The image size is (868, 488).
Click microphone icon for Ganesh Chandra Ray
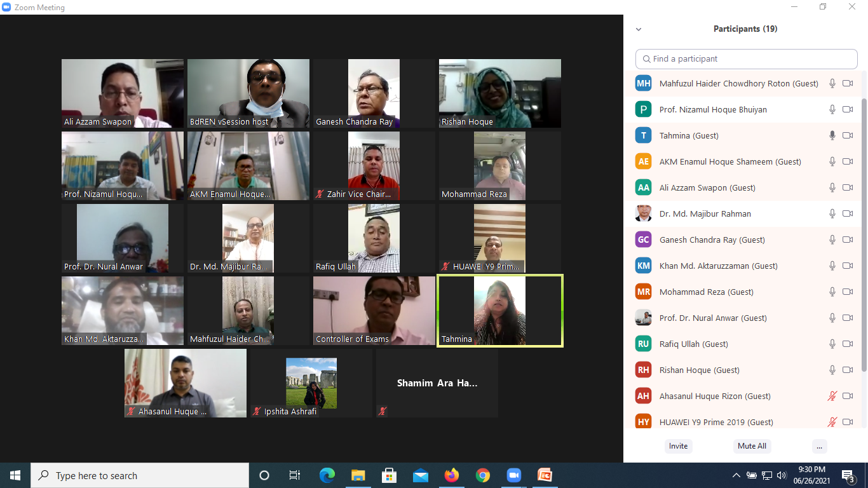tap(832, 240)
